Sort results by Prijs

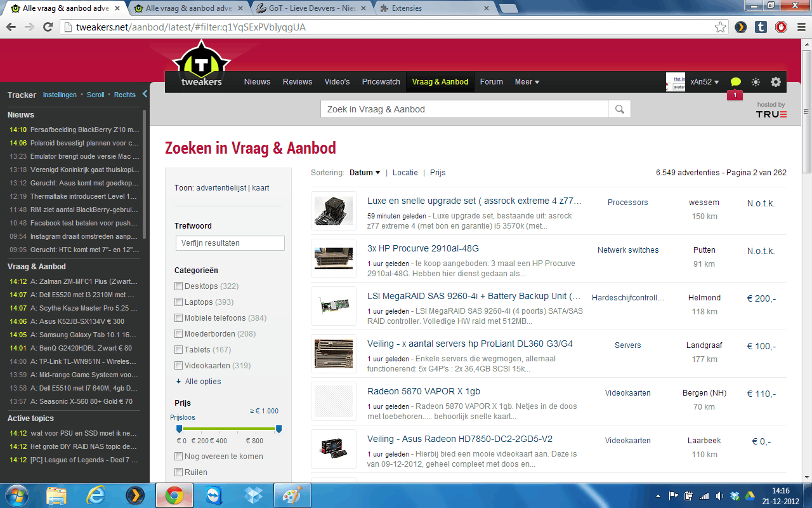click(x=438, y=173)
